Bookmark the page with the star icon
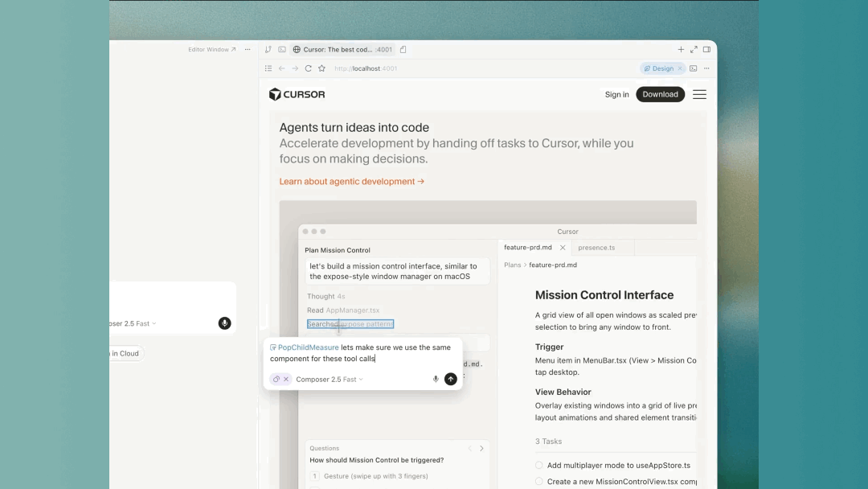This screenshot has height=489, width=868. (321, 68)
